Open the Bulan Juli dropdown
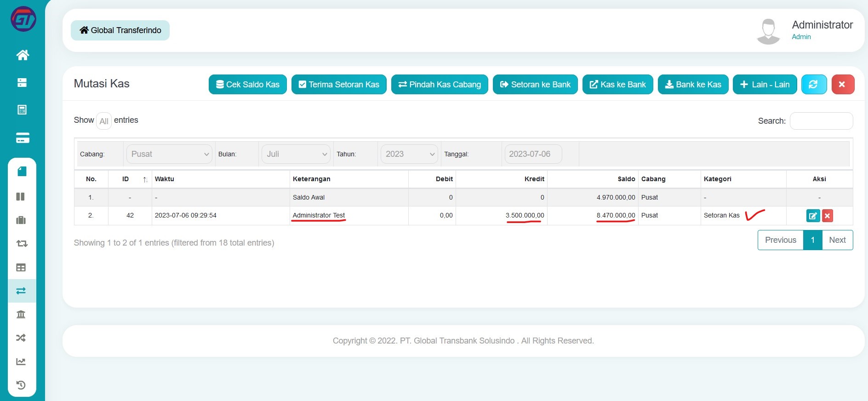868x401 pixels. pyautogui.click(x=296, y=154)
